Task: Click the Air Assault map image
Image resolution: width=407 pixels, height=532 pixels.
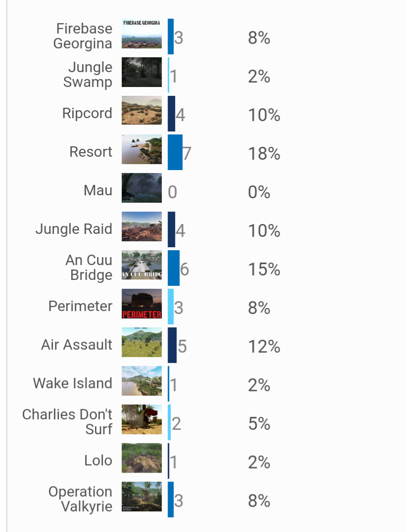Action: point(141,342)
